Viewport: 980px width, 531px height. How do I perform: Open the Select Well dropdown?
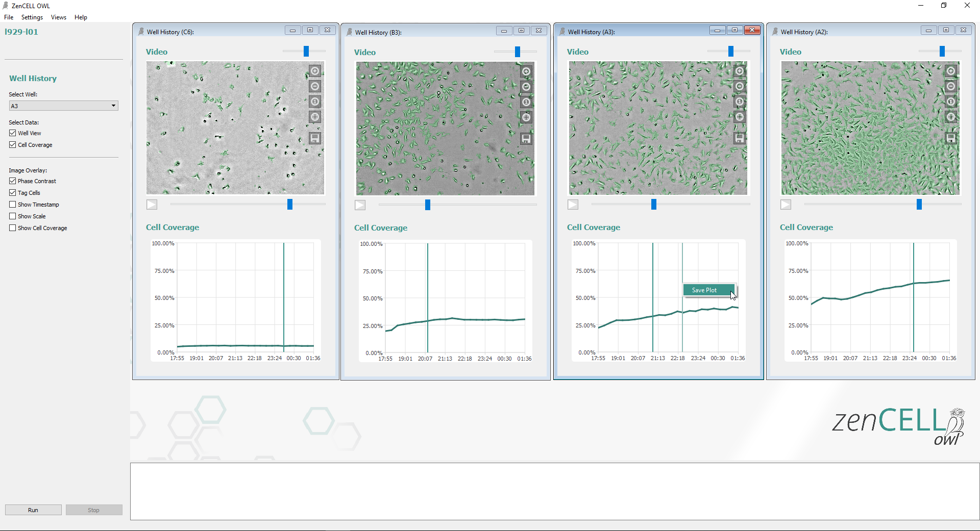point(64,106)
